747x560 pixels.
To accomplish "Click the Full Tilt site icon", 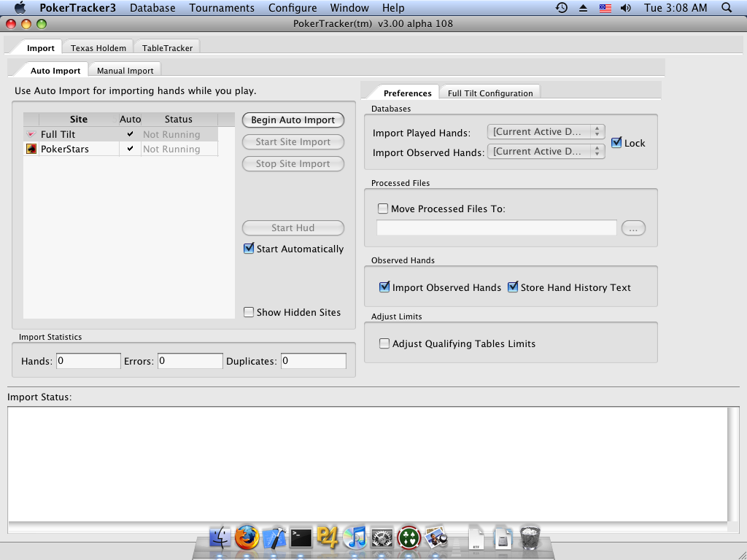I will [x=31, y=134].
